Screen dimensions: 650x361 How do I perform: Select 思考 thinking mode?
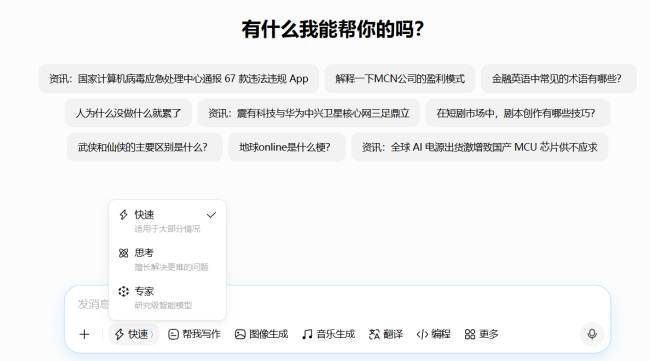(x=167, y=259)
